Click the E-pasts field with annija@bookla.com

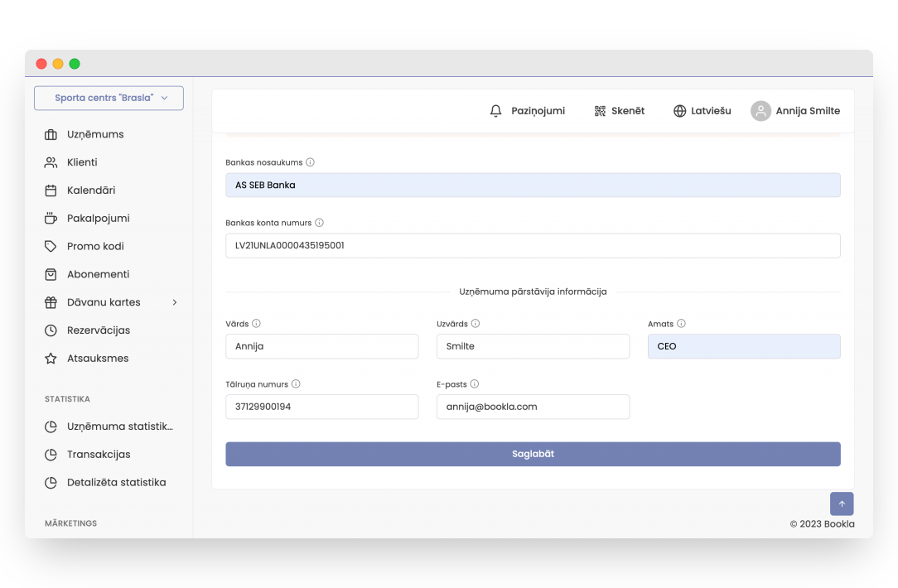[x=533, y=407]
